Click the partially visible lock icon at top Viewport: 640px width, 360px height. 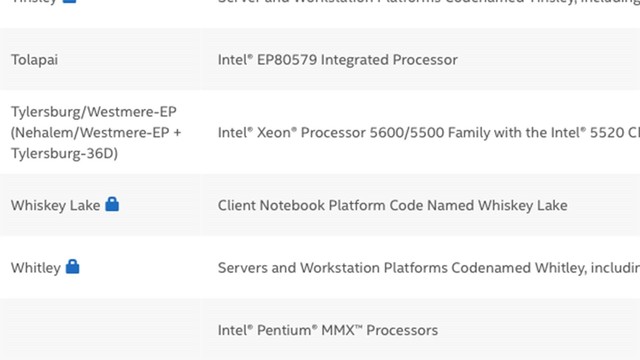(69, 1)
